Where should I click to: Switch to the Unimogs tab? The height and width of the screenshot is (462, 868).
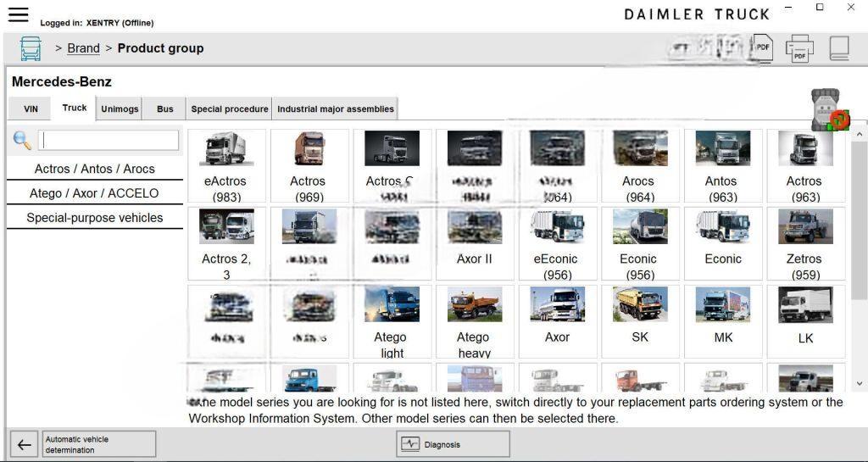coord(120,109)
